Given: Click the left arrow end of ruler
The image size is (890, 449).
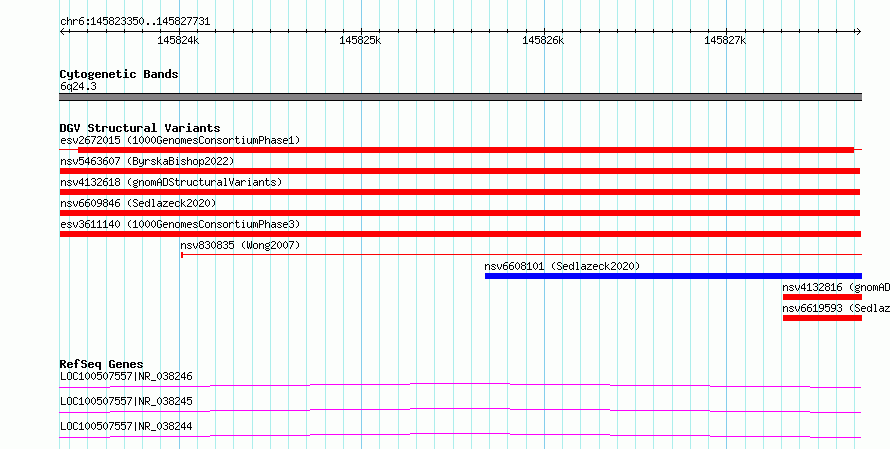Looking at the screenshot, I should [63, 32].
